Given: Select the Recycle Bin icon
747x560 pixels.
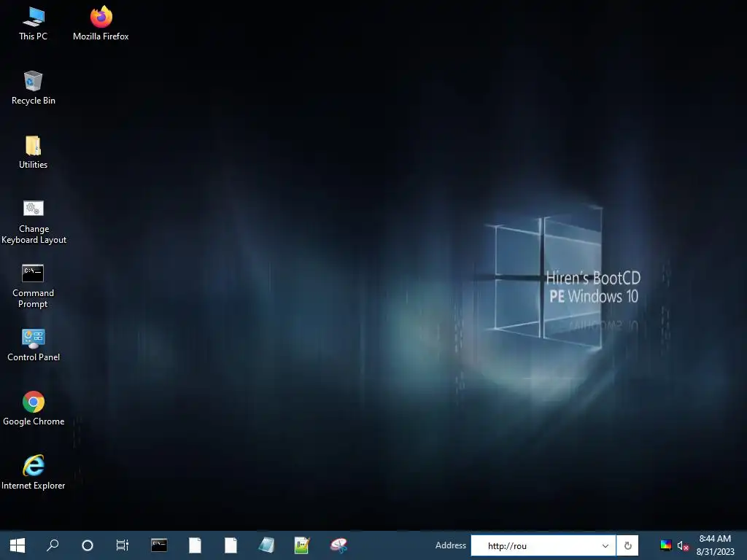Looking at the screenshot, I should [34, 88].
